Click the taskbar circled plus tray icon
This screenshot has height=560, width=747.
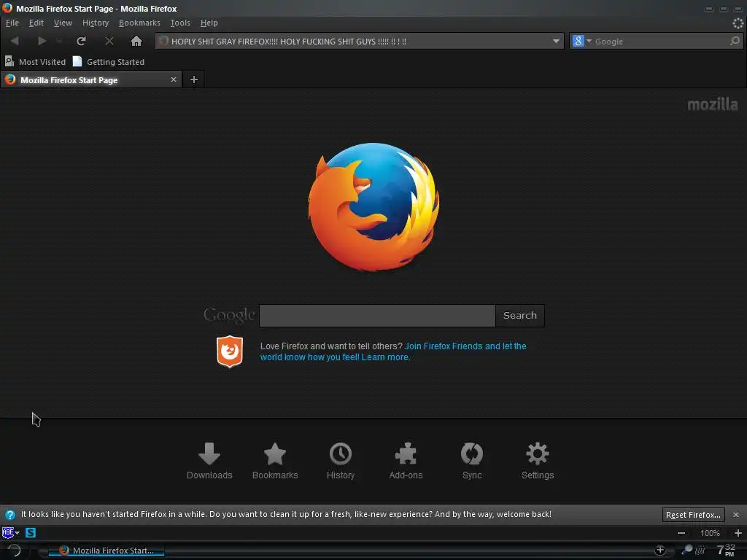(x=659, y=550)
